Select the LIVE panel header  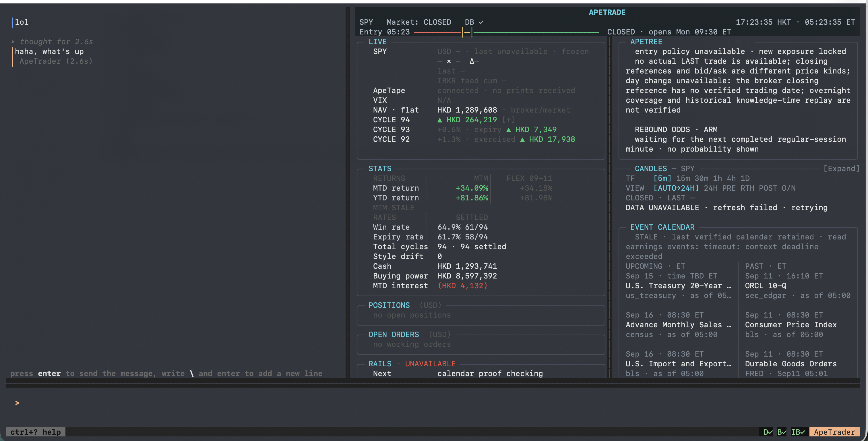[x=377, y=42]
